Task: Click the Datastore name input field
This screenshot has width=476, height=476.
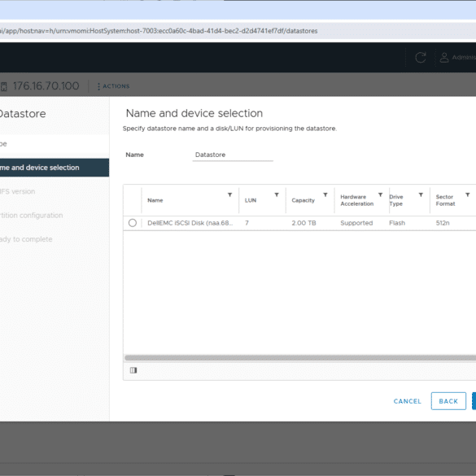Action: coord(233,155)
